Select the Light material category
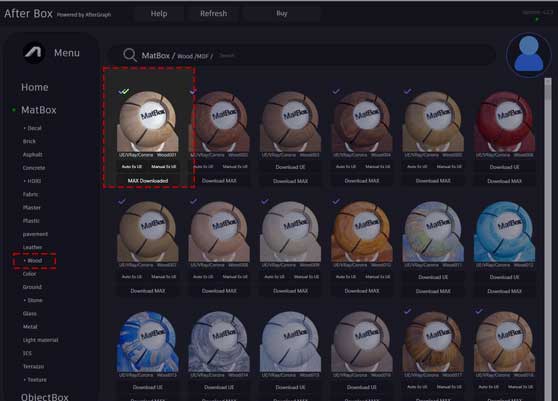 (40, 340)
